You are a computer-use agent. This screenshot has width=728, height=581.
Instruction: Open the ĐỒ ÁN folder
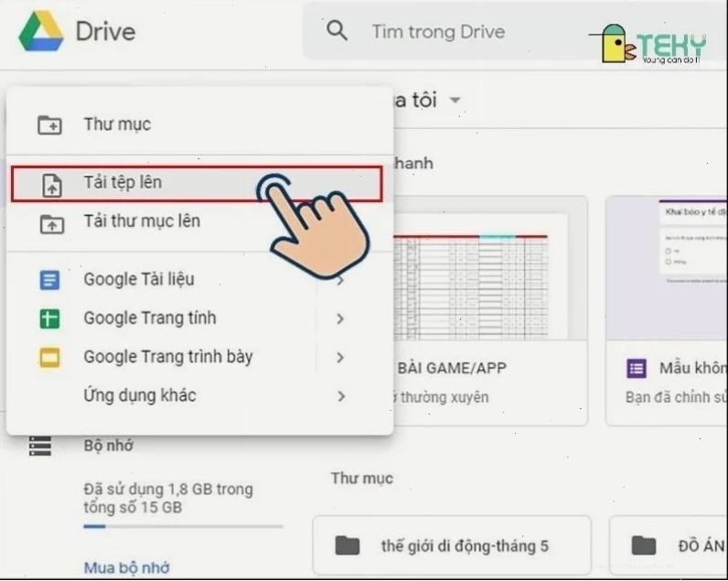(669, 545)
